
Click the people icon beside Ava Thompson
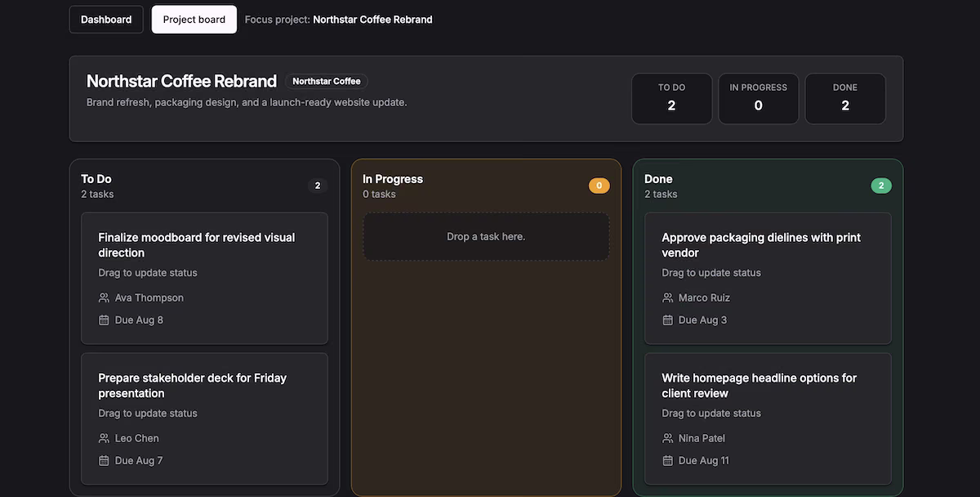[104, 298]
